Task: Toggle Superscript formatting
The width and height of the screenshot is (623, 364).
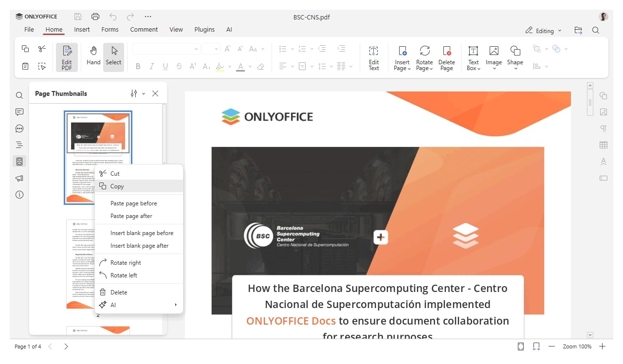Action: 193,66
